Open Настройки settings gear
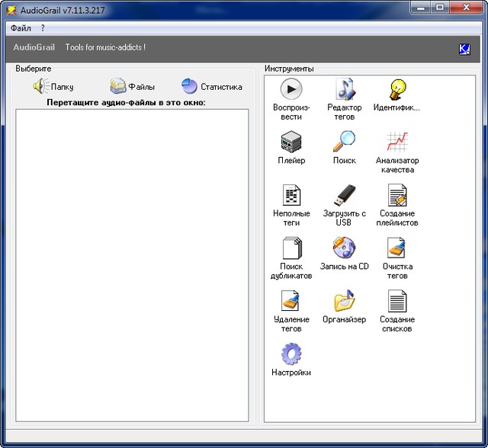 tap(291, 355)
